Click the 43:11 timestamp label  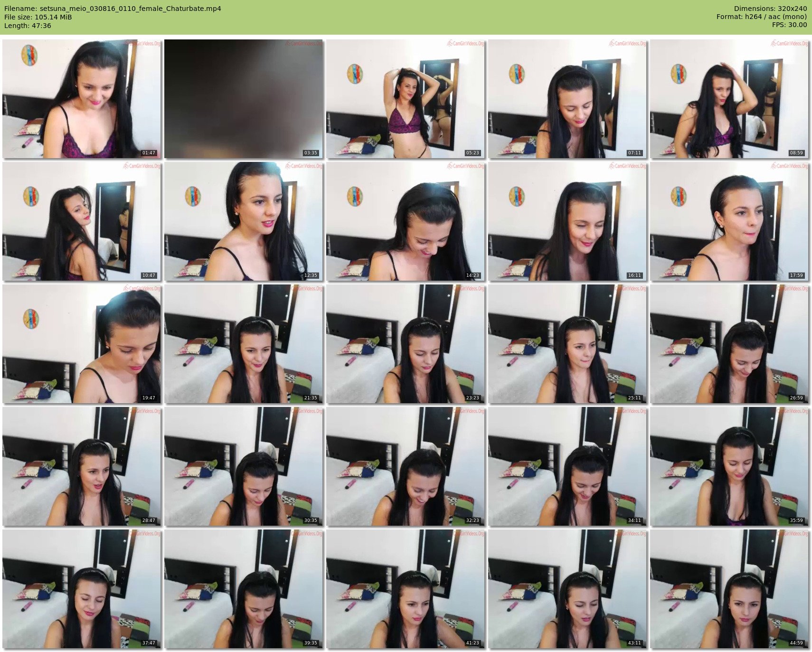point(634,643)
